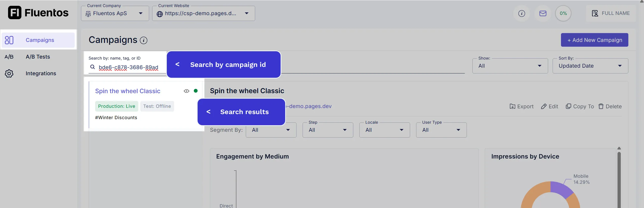Select the Spin the wheel Classic campaign card

coord(145,105)
